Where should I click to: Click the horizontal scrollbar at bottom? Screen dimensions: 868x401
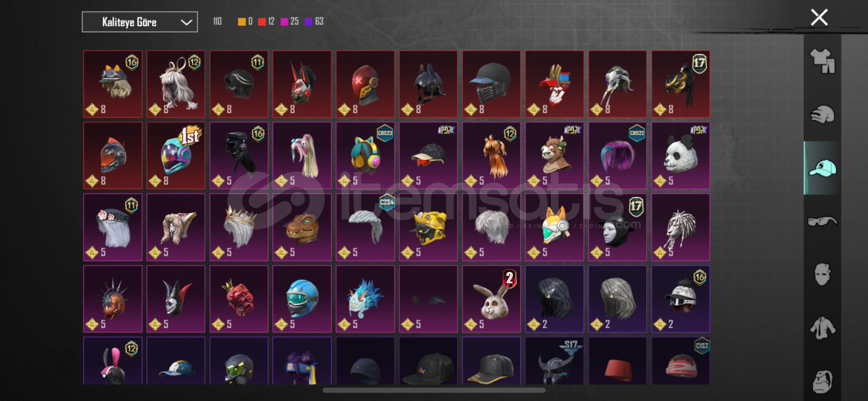coord(434,390)
